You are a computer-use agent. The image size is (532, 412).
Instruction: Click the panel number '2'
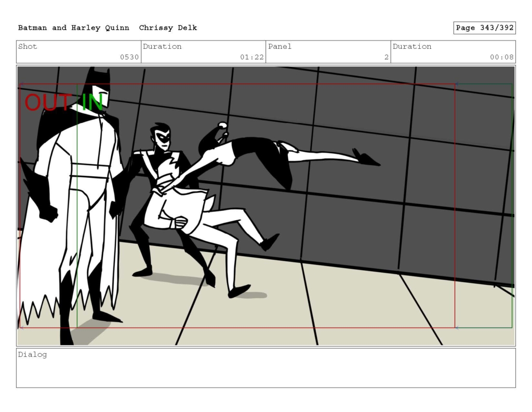pyautogui.click(x=387, y=57)
